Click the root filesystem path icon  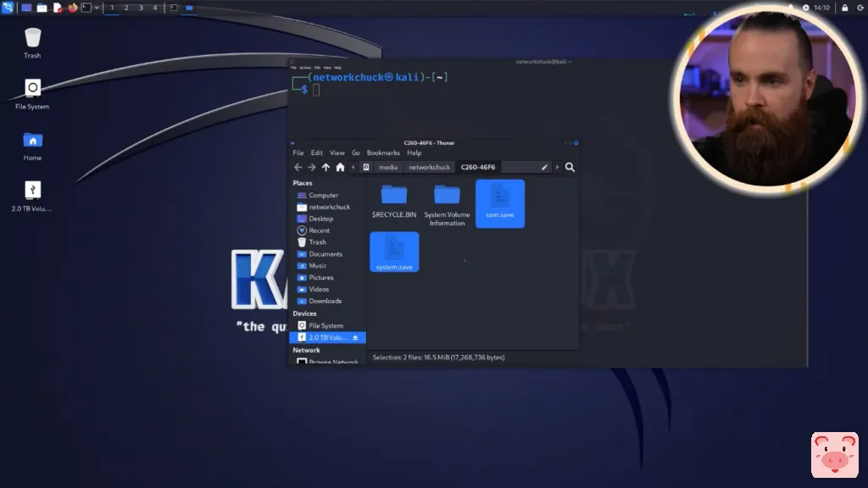tap(366, 167)
